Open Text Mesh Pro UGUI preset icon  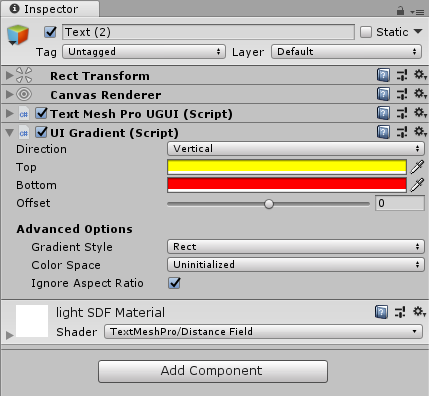402,113
